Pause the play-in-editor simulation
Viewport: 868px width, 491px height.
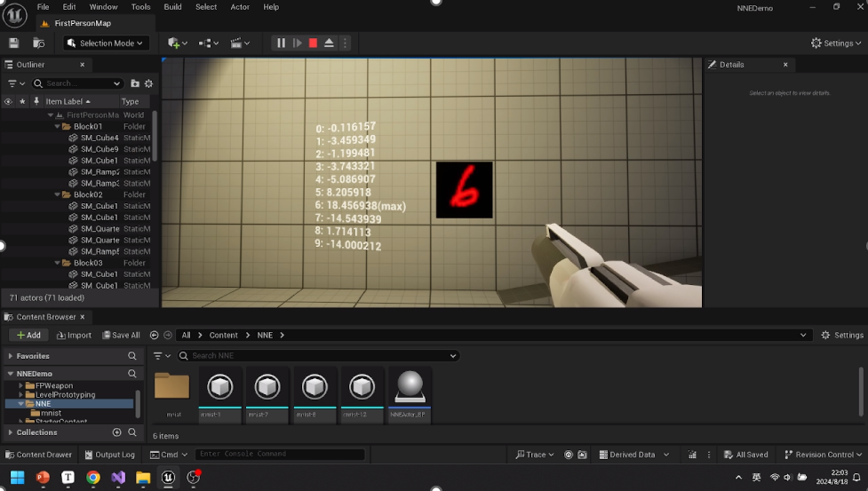(x=282, y=44)
